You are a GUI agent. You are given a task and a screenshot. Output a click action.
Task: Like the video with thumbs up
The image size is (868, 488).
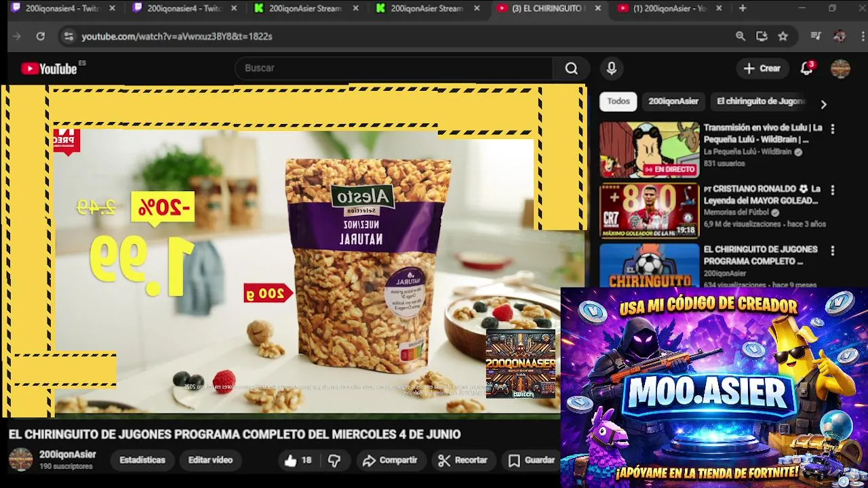[298, 460]
